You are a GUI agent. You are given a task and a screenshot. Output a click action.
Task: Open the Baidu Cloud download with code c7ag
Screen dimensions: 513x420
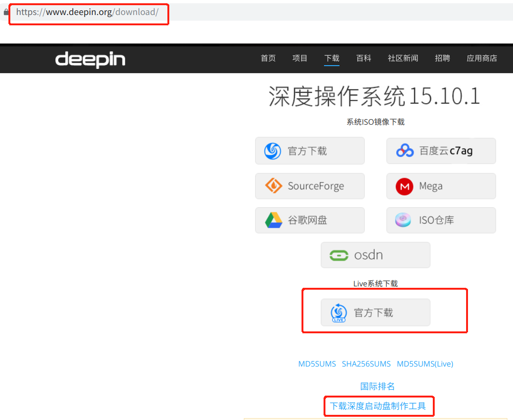coord(441,150)
